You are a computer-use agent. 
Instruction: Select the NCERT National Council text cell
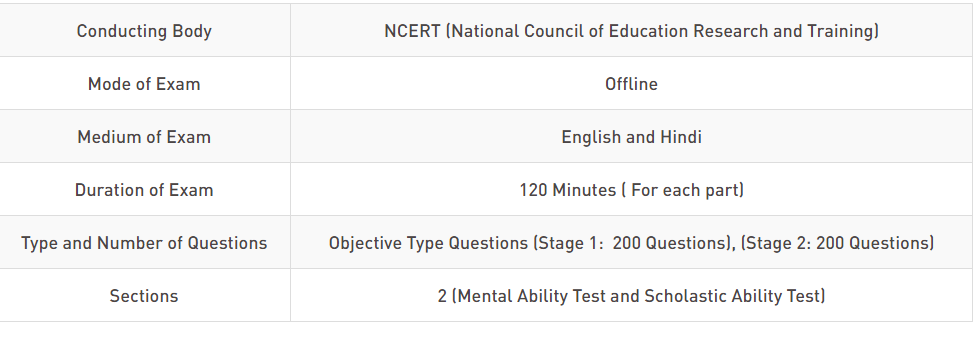(631, 31)
